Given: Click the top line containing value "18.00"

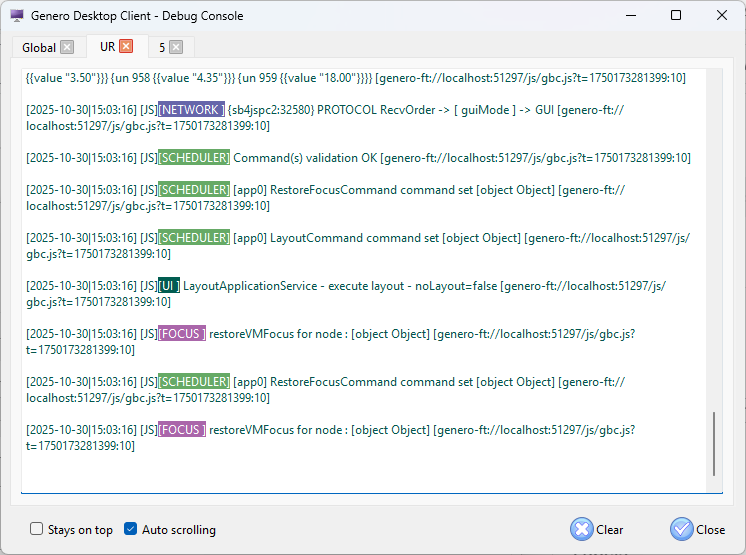Looking at the screenshot, I should [x=355, y=78].
